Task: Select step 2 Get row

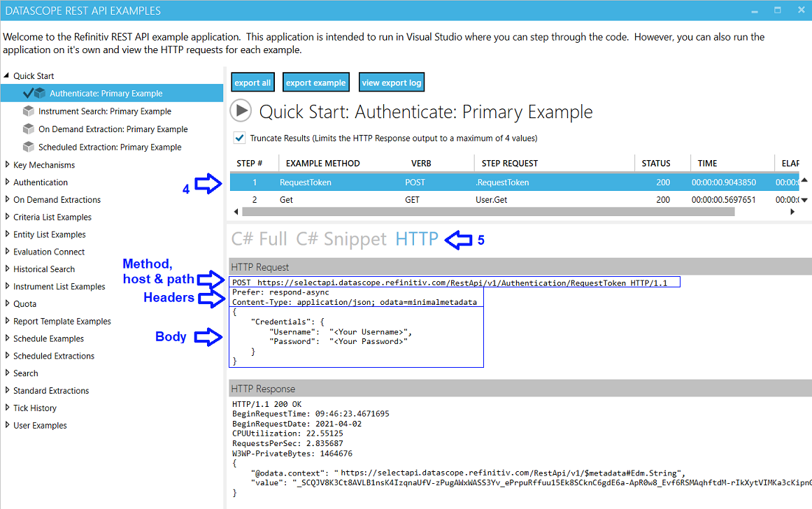Action: tap(515, 199)
